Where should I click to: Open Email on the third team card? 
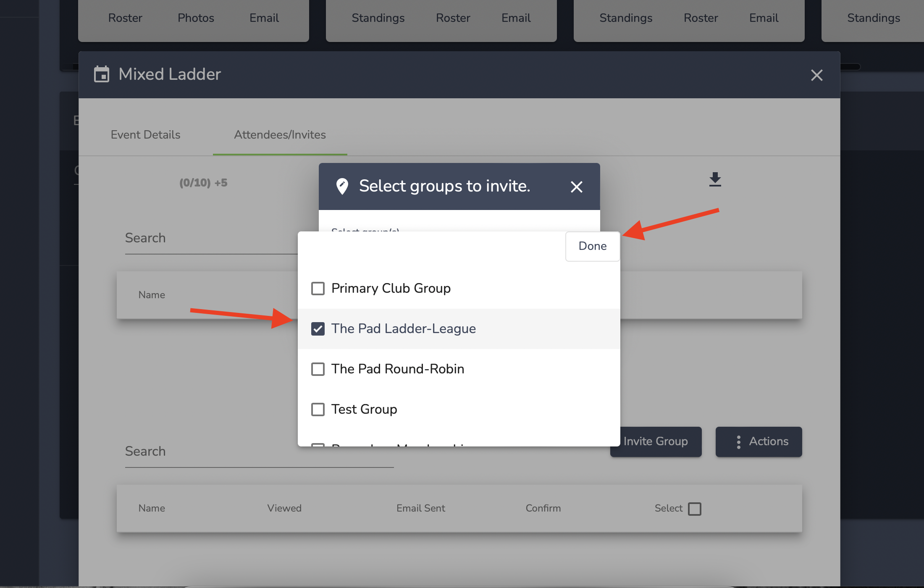(764, 18)
